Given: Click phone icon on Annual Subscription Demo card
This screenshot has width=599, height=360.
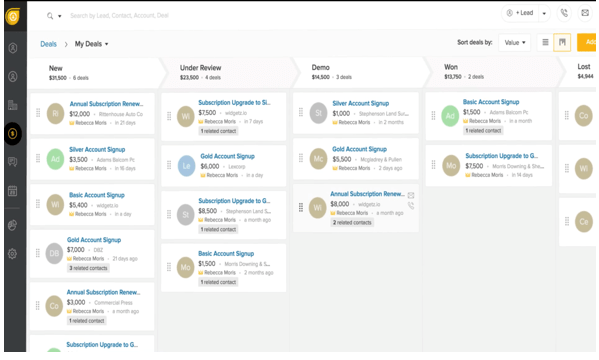Looking at the screenshot, I should [x=411, y=206].
